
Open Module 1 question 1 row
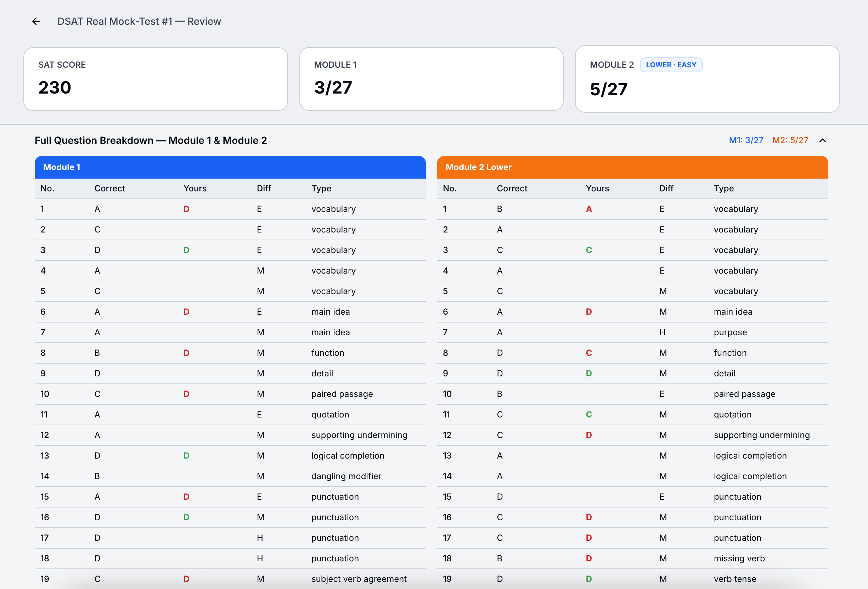[x=230, y=209]
